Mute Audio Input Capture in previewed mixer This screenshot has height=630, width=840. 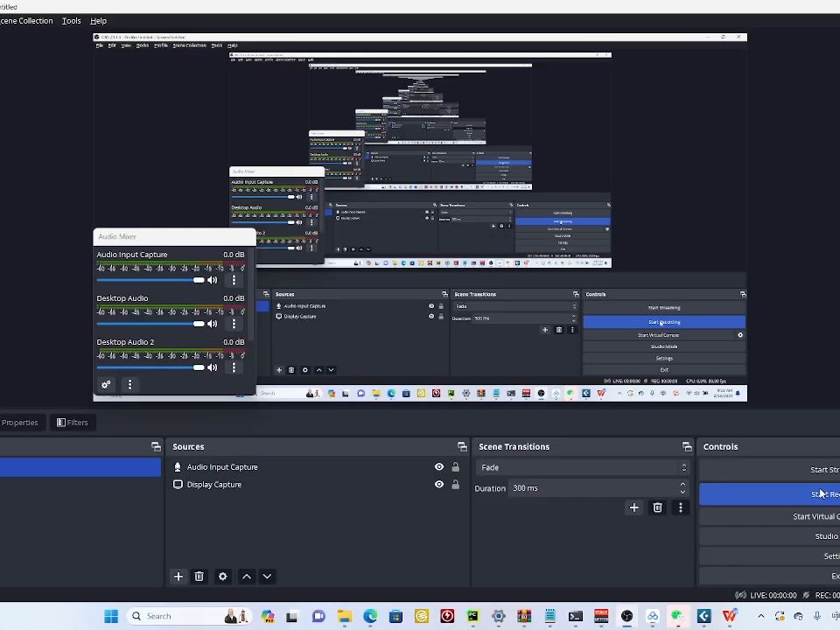[x=213, y=280]
